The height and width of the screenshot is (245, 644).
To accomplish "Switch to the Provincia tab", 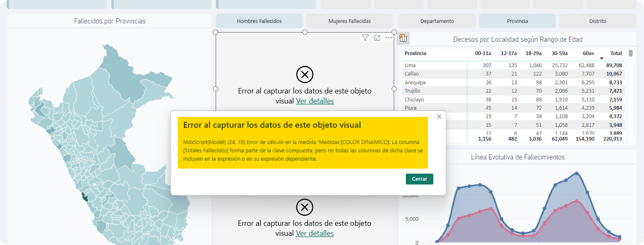I will tap(517, 21).
